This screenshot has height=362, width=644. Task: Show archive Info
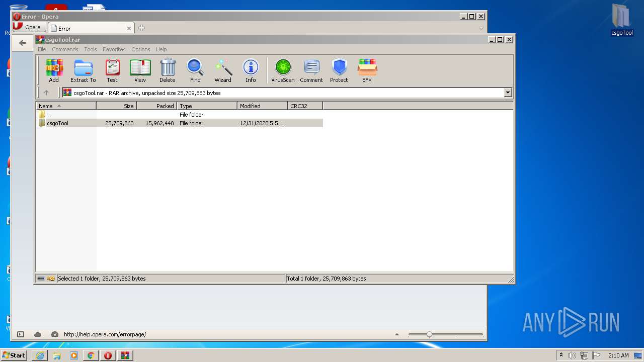pos(251,70)
